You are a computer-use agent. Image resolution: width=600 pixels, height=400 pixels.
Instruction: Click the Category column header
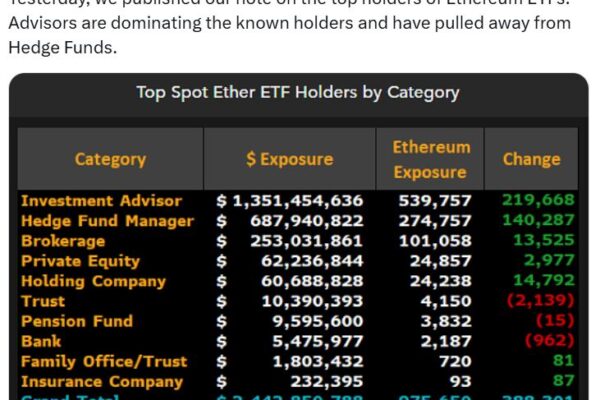click(110, 159)
